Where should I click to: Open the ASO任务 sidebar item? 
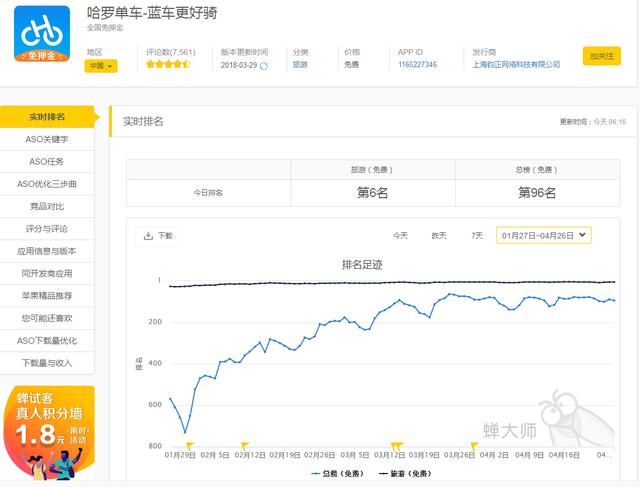(x=47, y=162)
